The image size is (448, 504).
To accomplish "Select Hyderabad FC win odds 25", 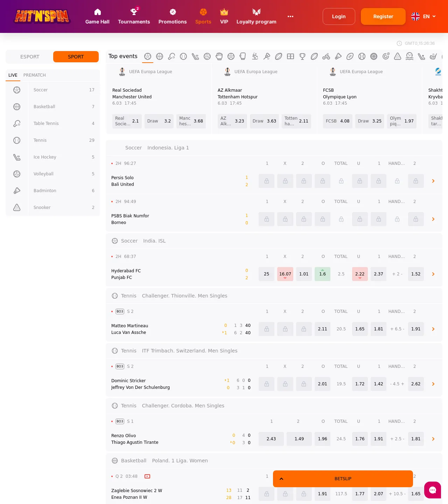I will [x=267, y=274].
